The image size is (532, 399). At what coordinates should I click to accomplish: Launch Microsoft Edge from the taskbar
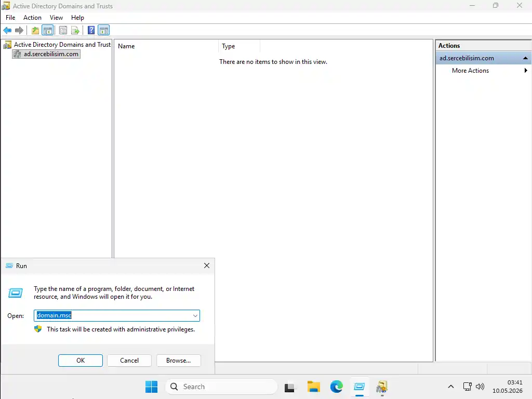click(x=337, y=387)
